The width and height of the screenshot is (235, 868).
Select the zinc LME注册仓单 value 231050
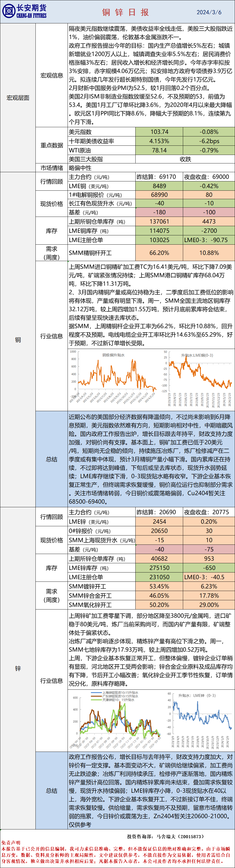pyautogui.click(x=159, y=577)
